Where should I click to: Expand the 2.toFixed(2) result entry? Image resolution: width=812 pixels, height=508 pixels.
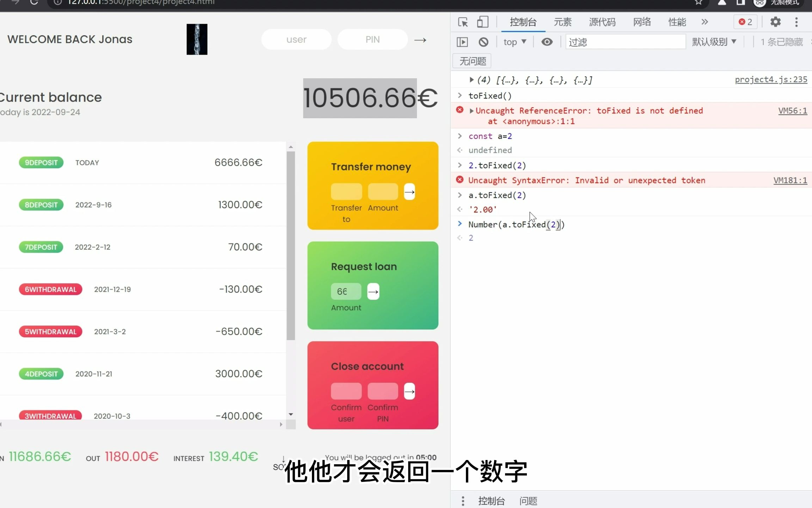tap(461, 165)
